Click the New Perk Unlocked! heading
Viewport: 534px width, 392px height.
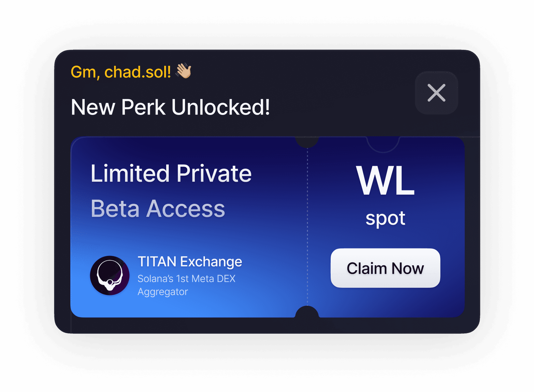click(x=170, y=107)
